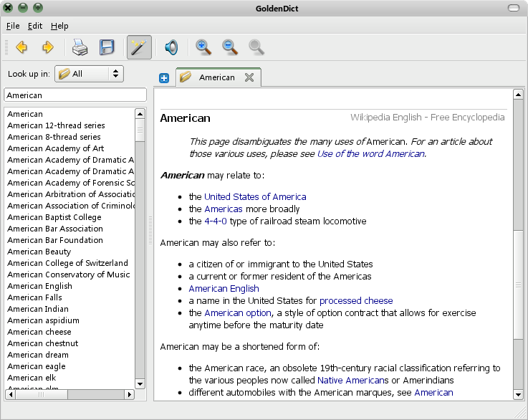Go forward with the right arrow icon
Viewport: 528px width, 420px height.
[x=48, y=47]
